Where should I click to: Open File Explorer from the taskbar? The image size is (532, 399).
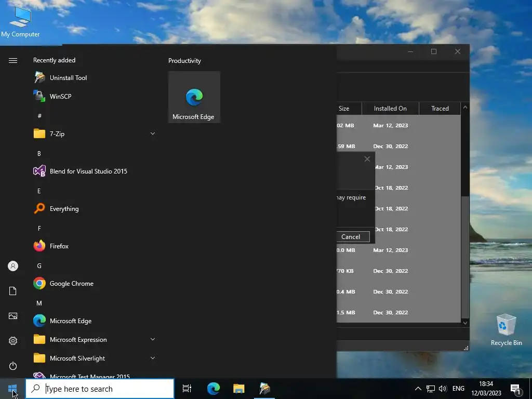tap(239, 389)
